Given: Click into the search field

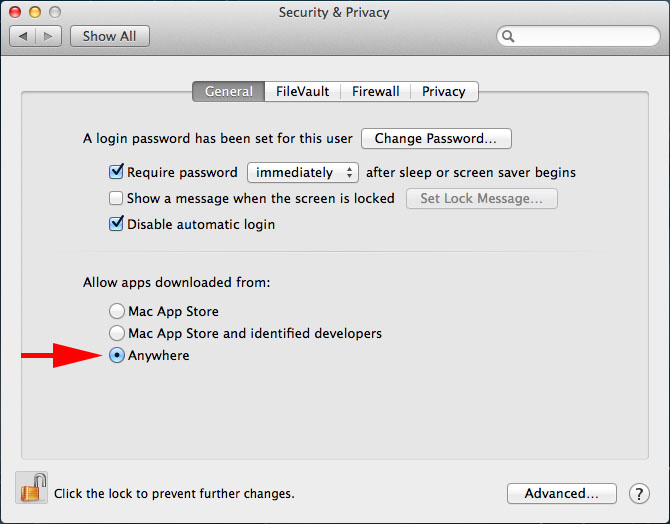Looking at the screenshot, I should point(585,36).
